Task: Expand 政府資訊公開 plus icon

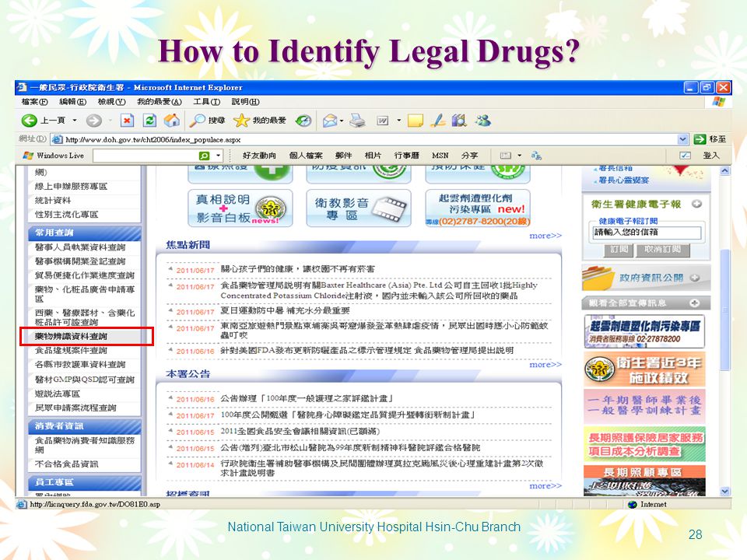Action: click(x=695, y=278)
